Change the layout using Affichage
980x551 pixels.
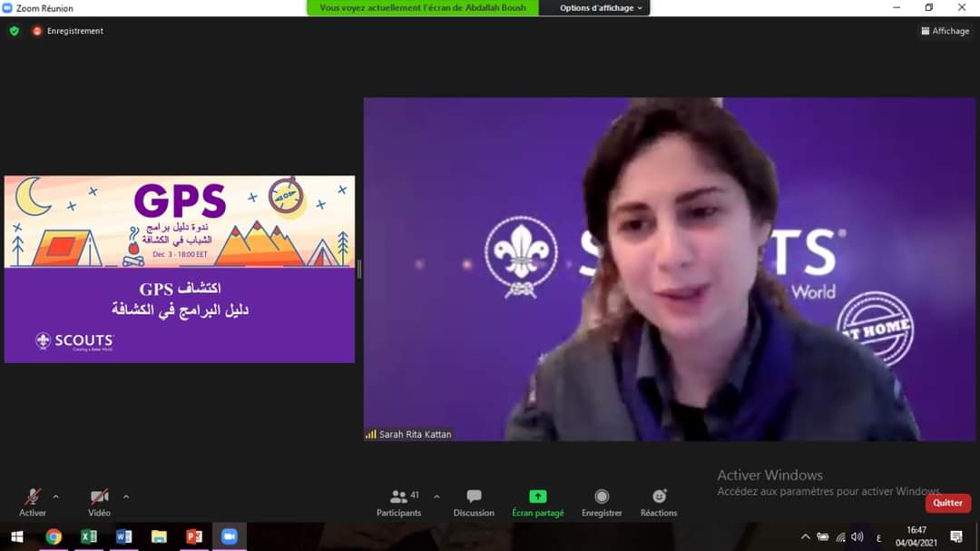[945, 31]
